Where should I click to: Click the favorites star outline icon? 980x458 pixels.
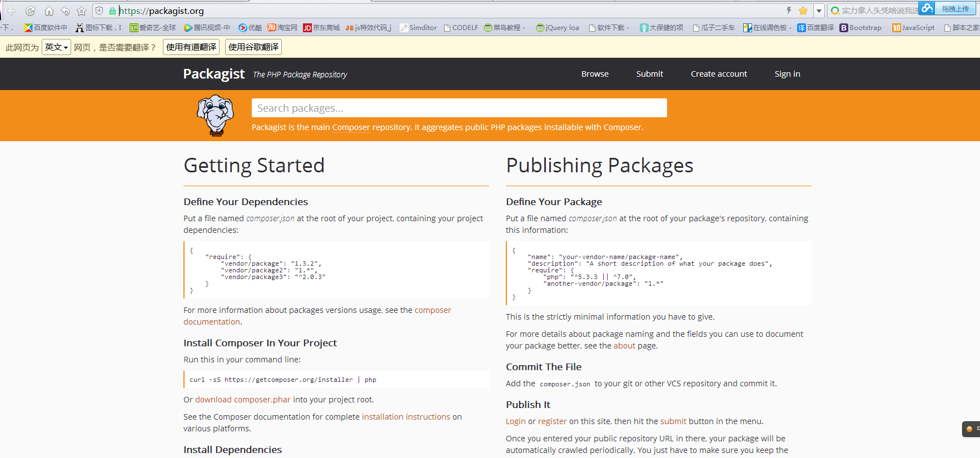(x=82, y=11)
